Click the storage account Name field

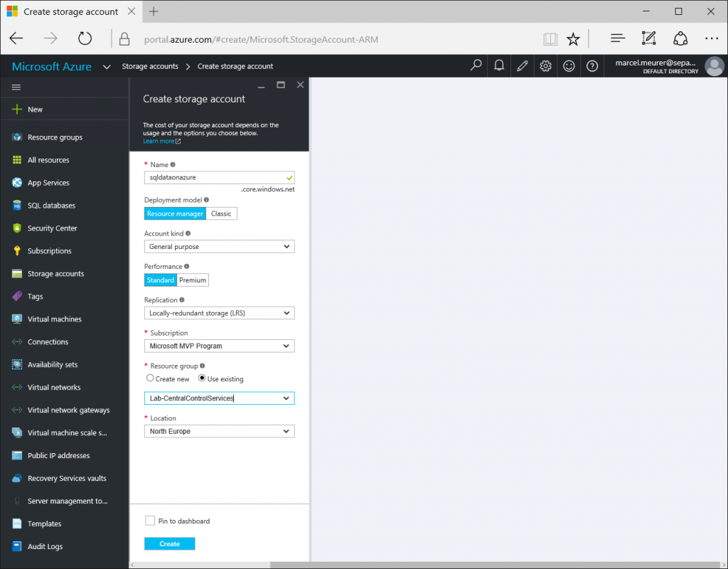219,177
